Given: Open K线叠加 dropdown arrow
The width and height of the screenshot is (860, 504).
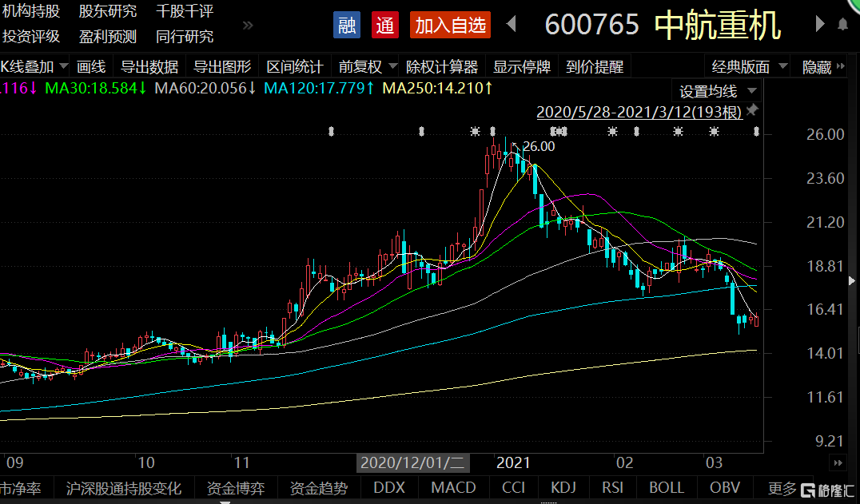Looking at the screenshot, I should (x=64, y=66).
